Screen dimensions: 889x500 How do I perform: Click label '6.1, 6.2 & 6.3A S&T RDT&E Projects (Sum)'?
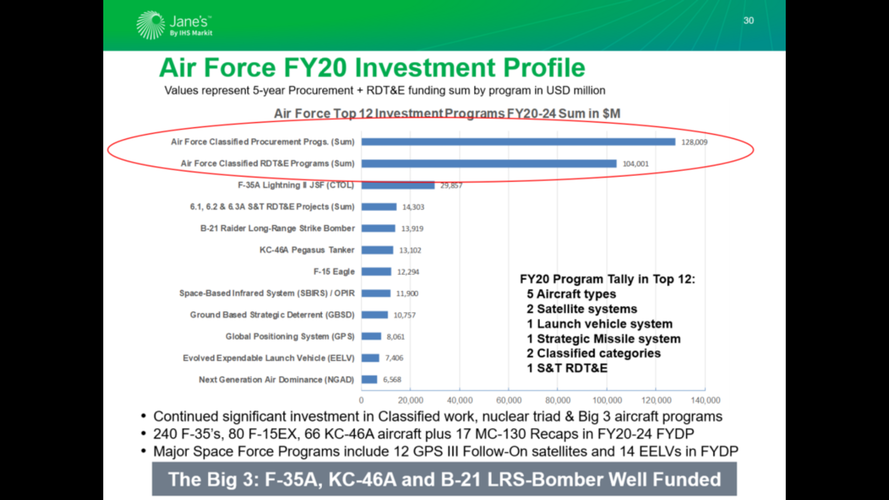tap(272, 206)
